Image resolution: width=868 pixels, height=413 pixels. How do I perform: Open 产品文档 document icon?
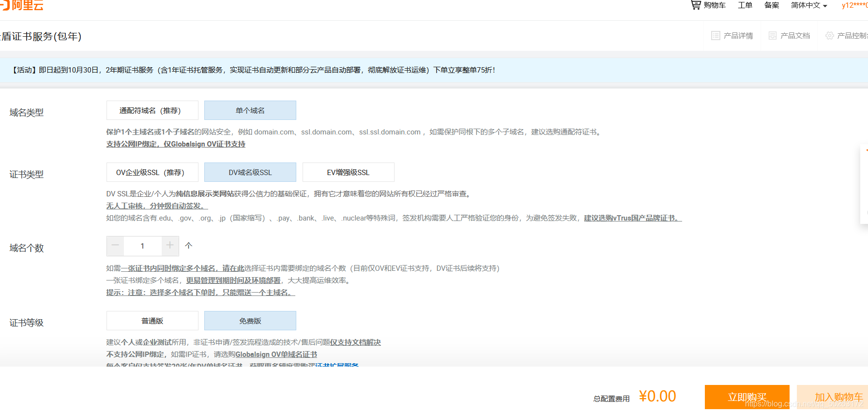[x=773, y=35]
